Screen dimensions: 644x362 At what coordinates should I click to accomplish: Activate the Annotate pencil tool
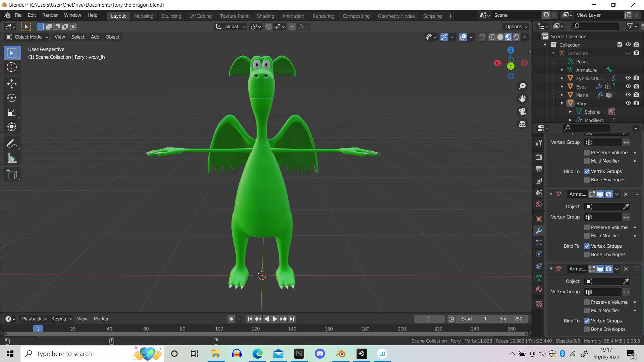click(12, 143)
